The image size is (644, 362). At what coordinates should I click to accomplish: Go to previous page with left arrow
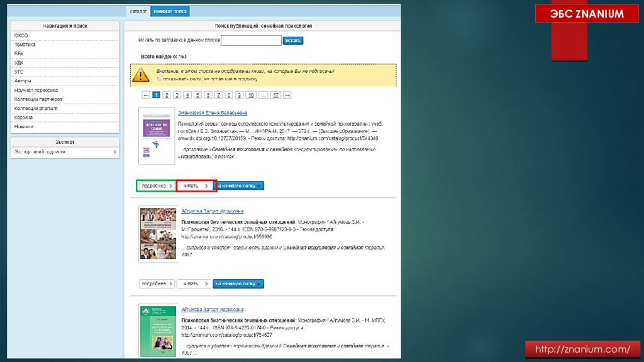click(x=145, y=96)
